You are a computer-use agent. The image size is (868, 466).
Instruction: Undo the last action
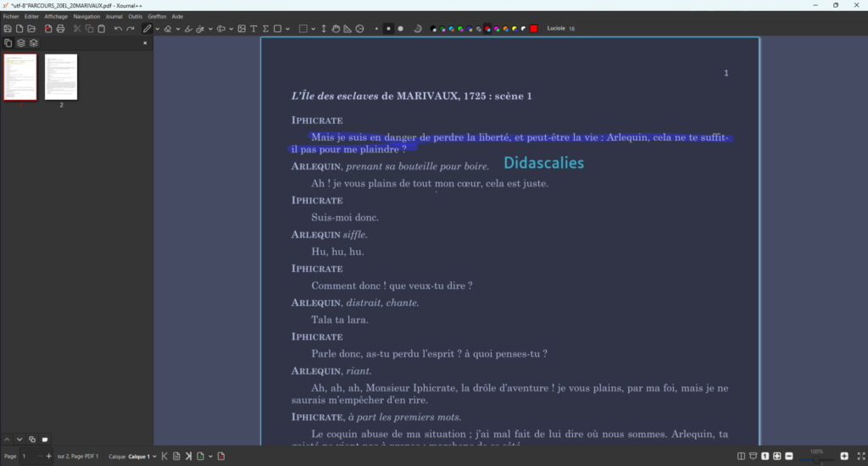118,29
